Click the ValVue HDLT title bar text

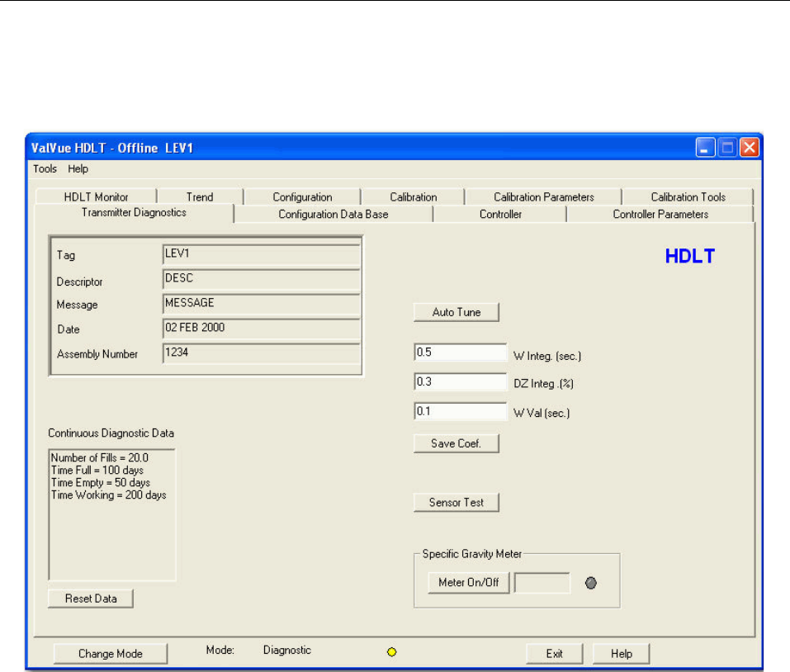pyautogui.click(x=112, y=148)
